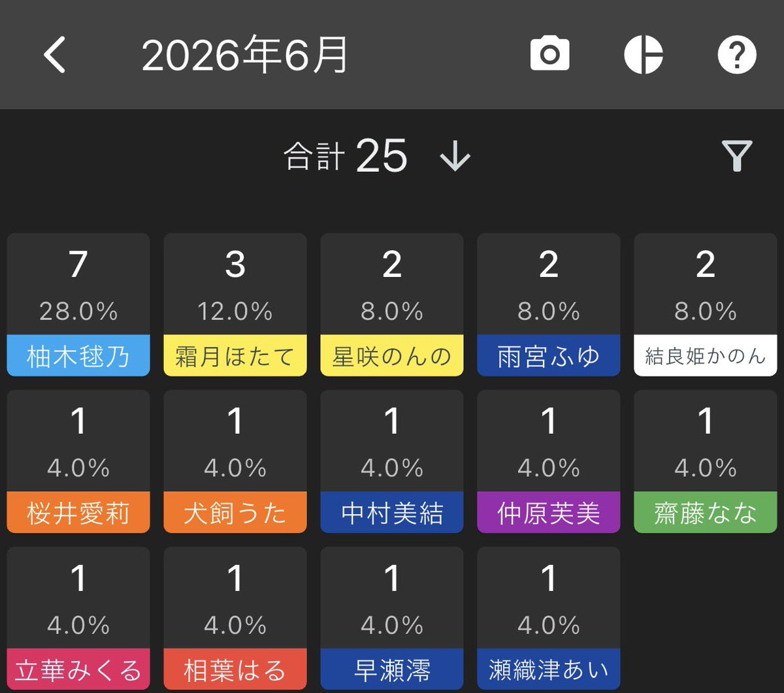Viewport: 784px width, 693px height.
Task: Open the filter funnel icon
Action: (x=737, y=156)
